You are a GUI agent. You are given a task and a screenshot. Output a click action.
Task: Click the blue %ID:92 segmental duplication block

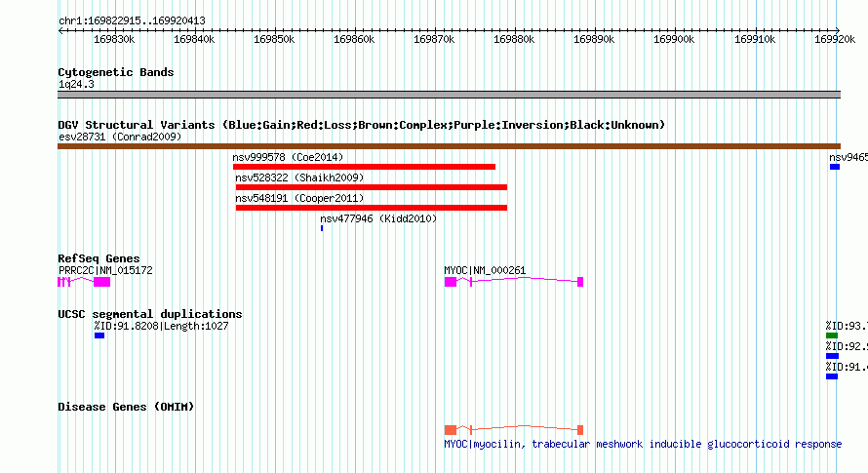(832, 356)
